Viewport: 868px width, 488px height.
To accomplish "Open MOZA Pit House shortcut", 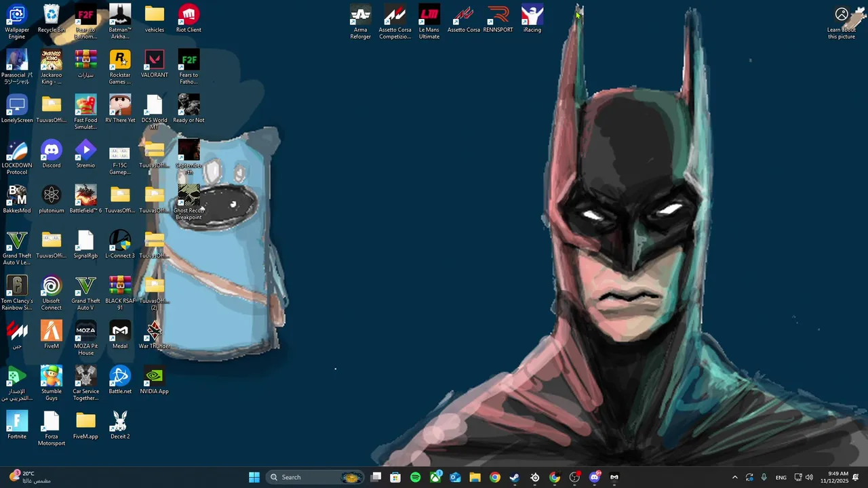I will [85, 338].
